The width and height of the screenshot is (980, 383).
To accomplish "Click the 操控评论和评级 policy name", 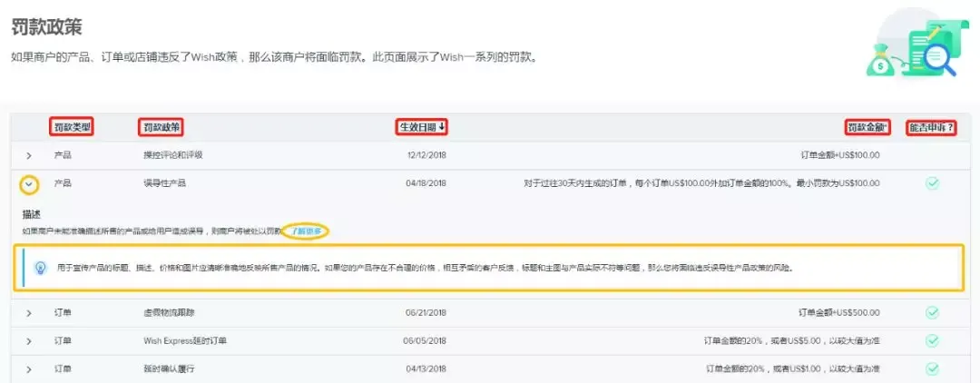I will (x=163, y=155).
